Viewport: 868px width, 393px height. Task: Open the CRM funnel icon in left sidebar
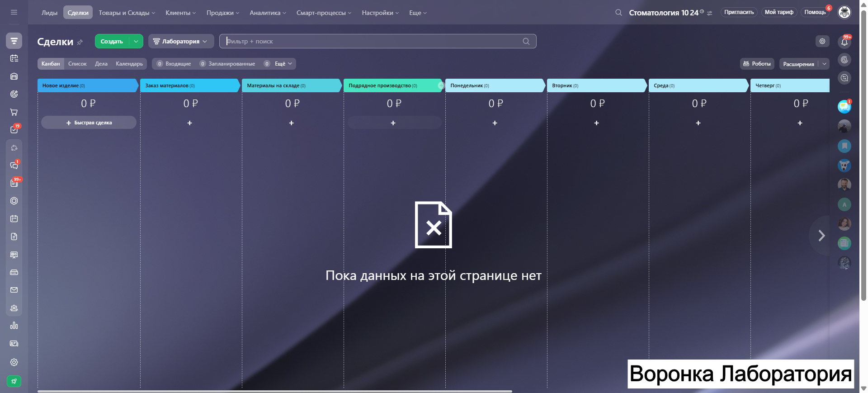pyautogui.click(x=14, y=41)
